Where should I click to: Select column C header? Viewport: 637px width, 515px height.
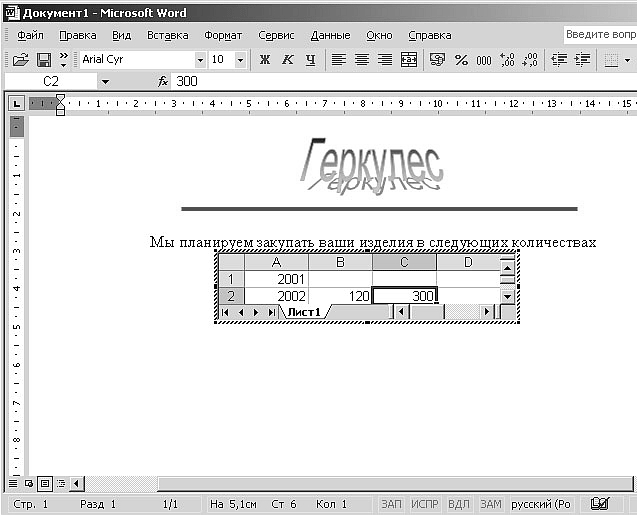click(404, 262)
